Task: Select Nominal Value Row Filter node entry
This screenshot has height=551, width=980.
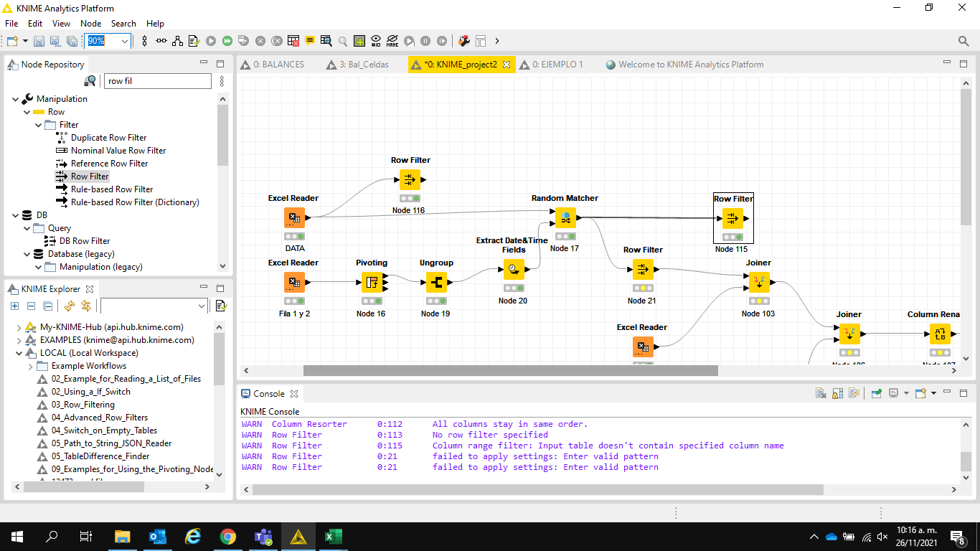Action: tap(118, 151)
